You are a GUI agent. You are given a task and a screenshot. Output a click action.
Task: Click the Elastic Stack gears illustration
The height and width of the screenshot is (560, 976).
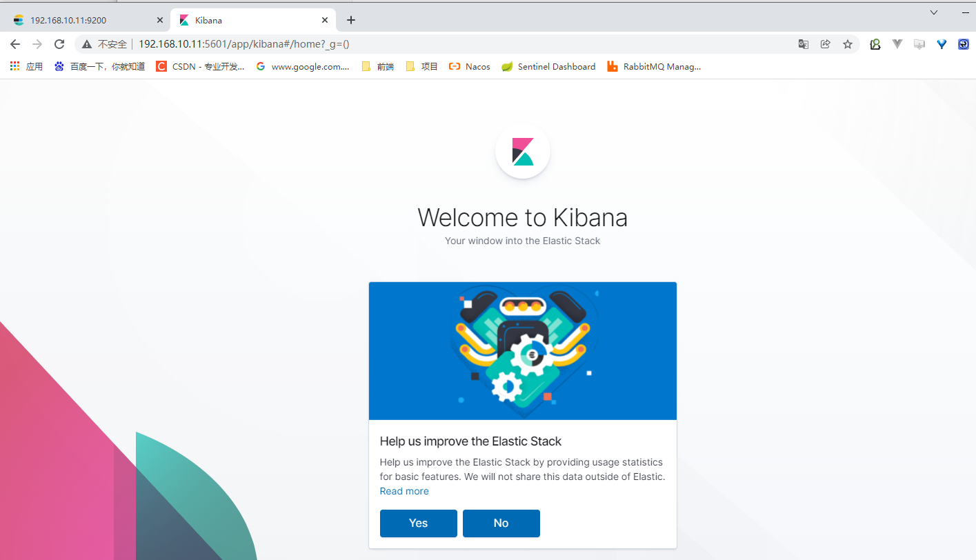tap(523, 351)
